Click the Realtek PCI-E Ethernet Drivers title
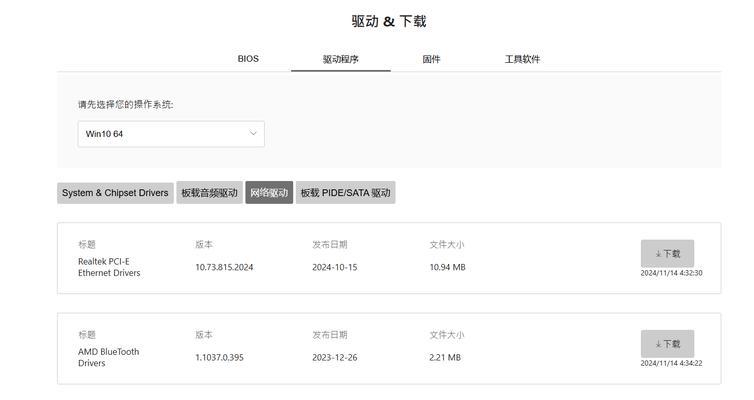The image size is (754, 400). 109,267
